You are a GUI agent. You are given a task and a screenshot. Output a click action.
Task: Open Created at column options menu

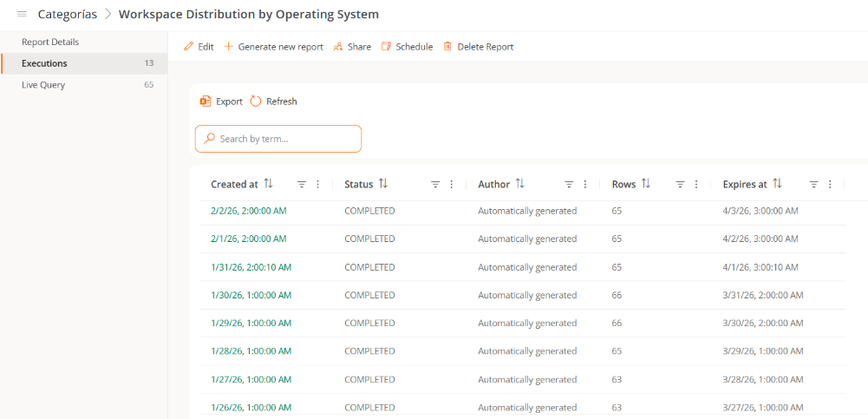pos(318,185)
